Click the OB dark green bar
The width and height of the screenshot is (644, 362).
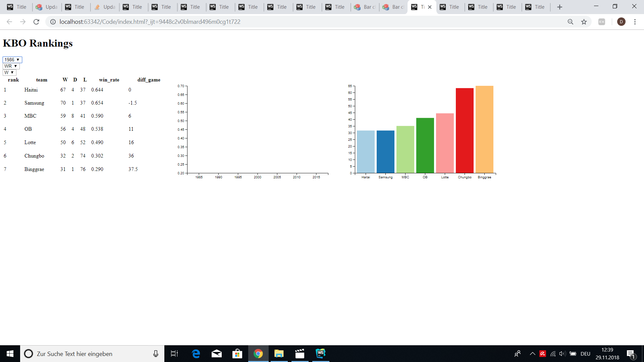[425, 145]
